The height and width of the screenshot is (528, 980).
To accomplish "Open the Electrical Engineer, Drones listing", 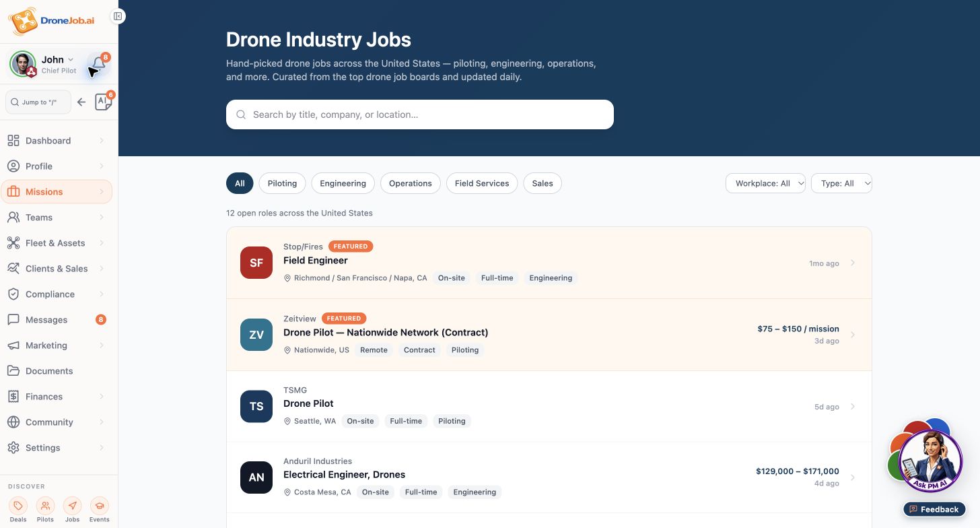I will [x=549, y=477].
